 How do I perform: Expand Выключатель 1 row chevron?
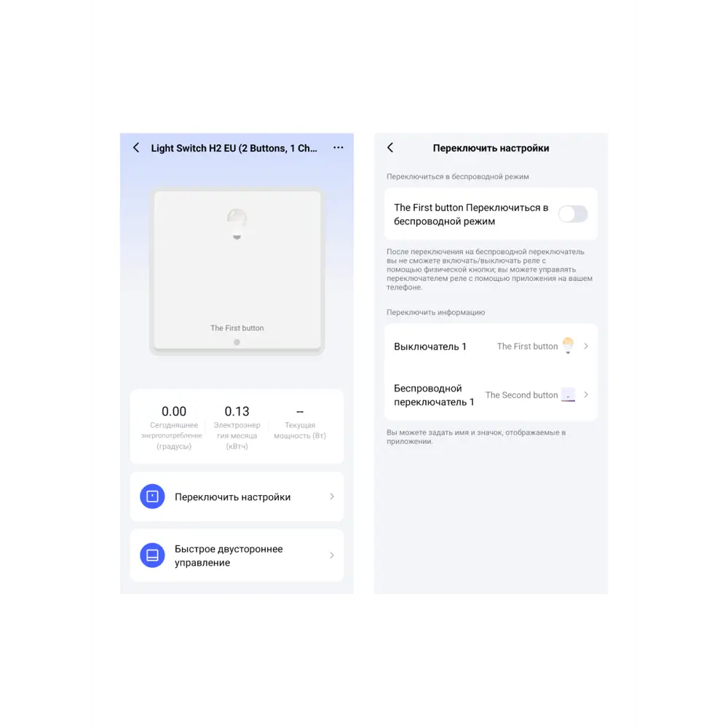tap(586, 346)
